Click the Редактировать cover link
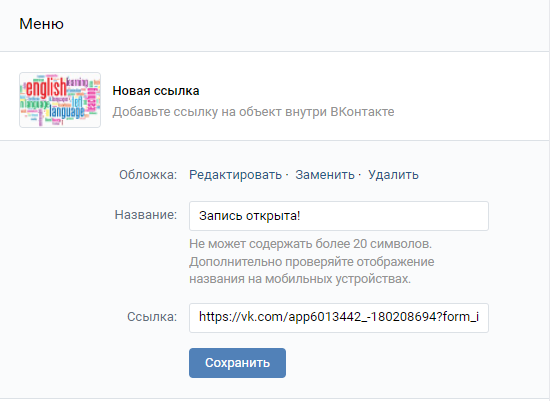 pyautogui.click(x=235, y=174)
